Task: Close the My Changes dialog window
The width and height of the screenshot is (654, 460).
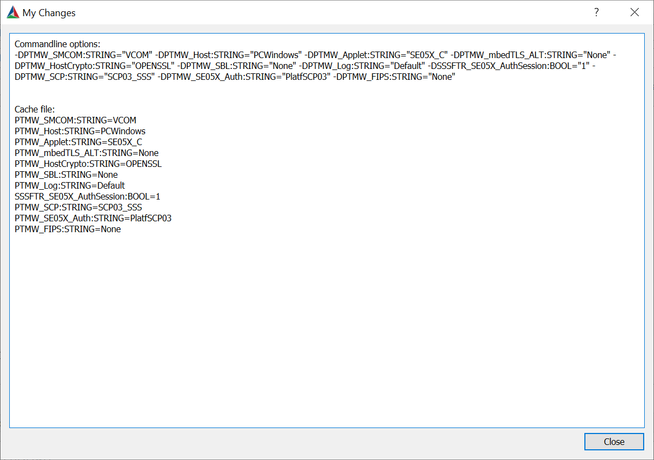Action: tap(634, 13)
